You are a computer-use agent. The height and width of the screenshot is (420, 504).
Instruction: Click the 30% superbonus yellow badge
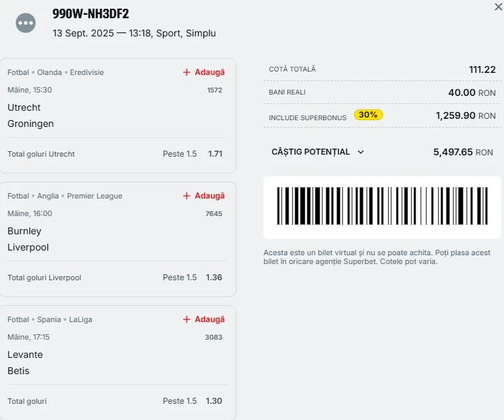[368, 115]
